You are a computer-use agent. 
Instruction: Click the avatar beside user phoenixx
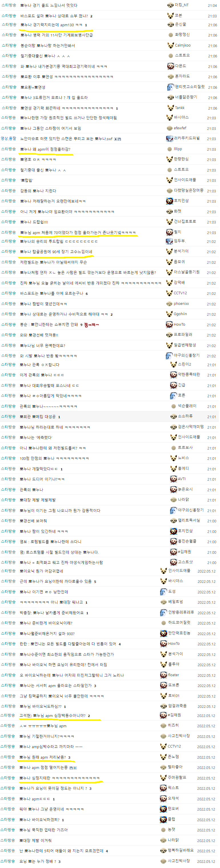coord(169,304)
